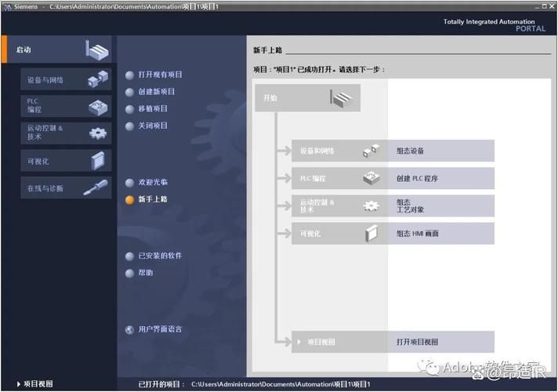Click 创建 PLC 程序 button
The height and width of the screenshot is (392, 558).
(441, 178)
